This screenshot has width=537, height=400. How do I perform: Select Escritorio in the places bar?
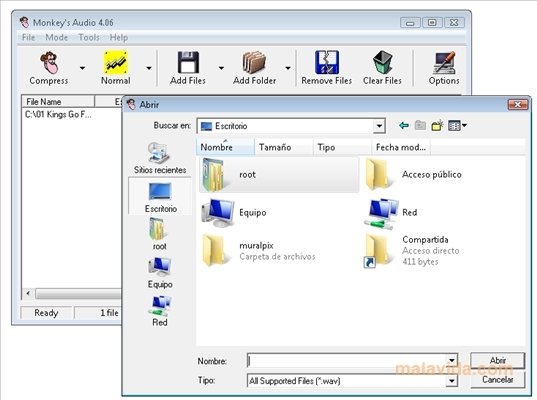pos(160,197)
